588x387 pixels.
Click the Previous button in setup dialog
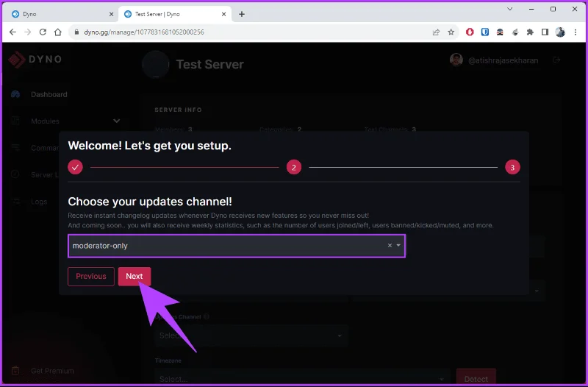(x=91, y=276)
